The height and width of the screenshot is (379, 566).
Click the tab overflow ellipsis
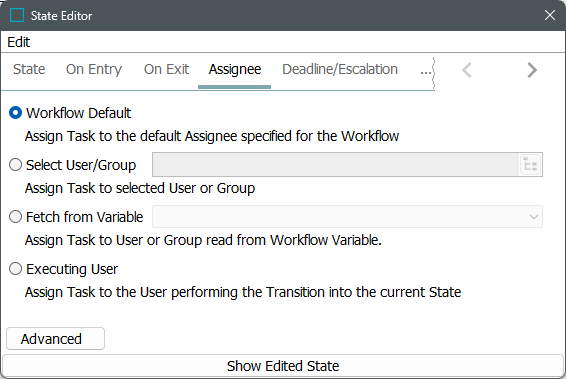426,70
